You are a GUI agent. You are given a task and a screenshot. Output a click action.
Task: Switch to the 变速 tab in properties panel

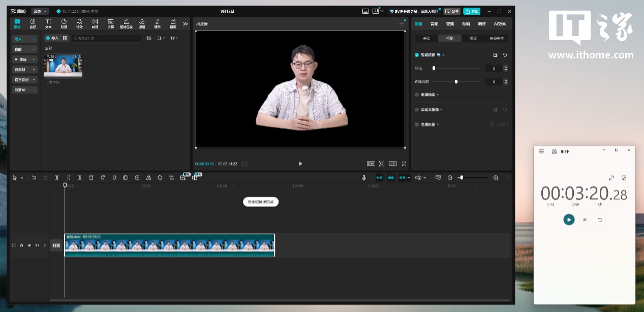tap(450, 24)
